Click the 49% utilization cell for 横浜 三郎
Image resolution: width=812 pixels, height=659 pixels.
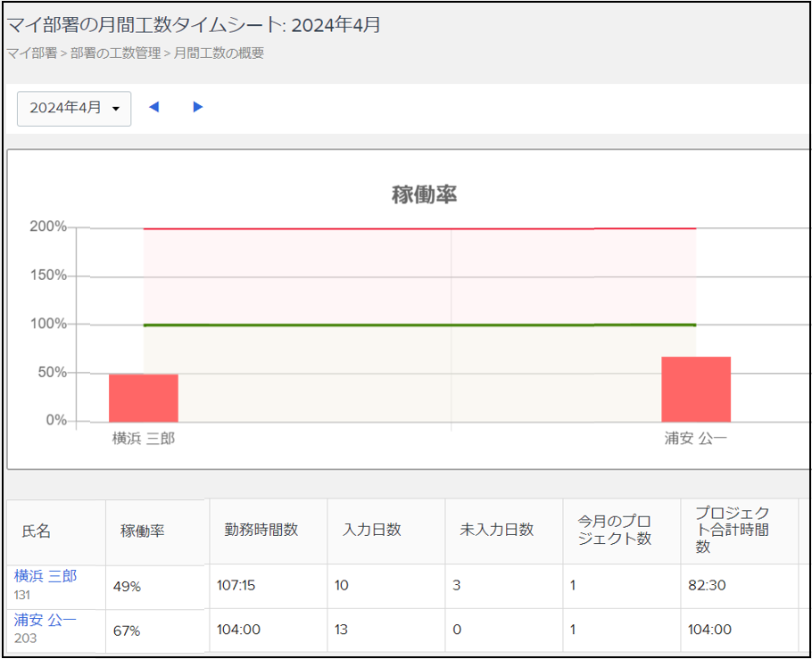pyautogui.click(x=127, y=588)
